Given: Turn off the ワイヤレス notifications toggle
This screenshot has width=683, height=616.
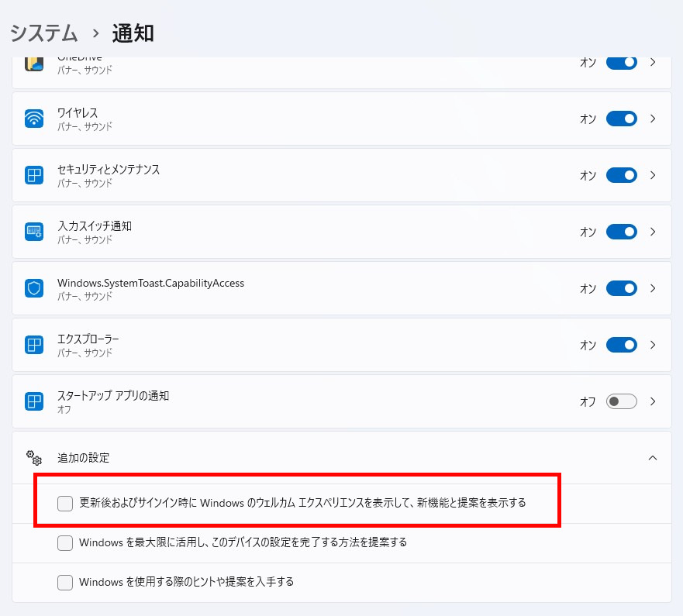Looking at the screenshot, I should click(x=622, y=119).
